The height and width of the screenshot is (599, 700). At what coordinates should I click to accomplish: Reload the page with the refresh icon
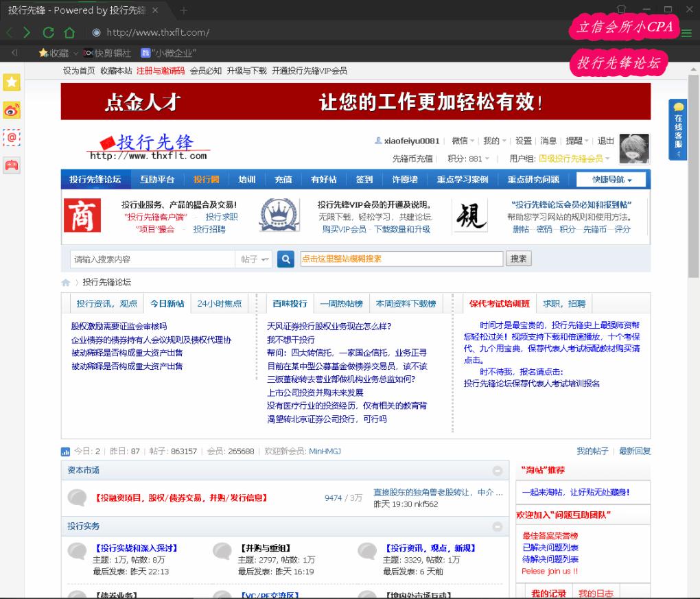pyautogui.click(x=48, y=32)
